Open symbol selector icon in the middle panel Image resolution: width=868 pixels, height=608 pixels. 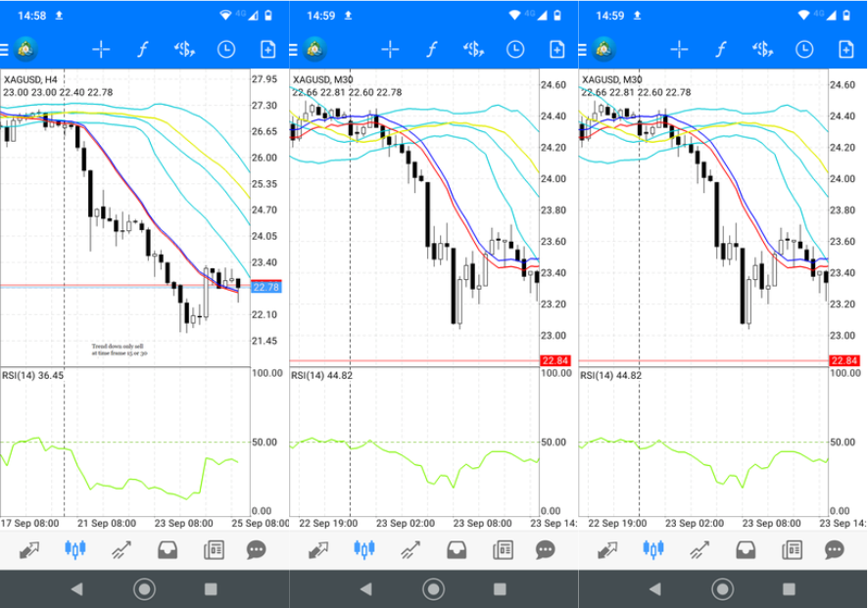(x=473, y=50)
